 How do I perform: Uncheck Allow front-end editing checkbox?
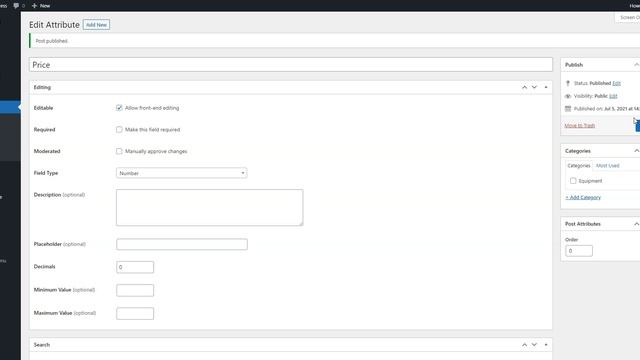pyautogui.click(x=119, y=108)
